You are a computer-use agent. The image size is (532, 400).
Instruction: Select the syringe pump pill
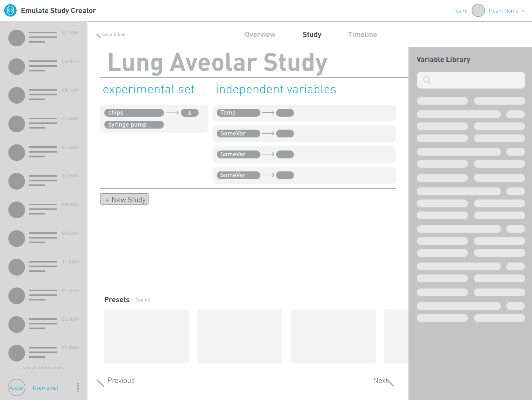click(134, 124)
